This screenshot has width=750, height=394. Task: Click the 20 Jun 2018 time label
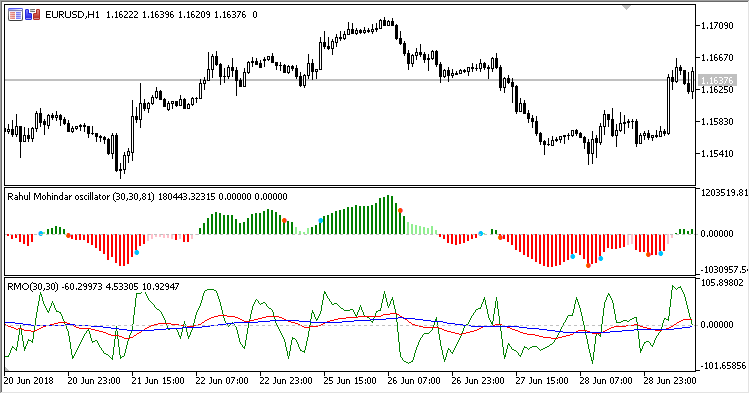(29, 381)
